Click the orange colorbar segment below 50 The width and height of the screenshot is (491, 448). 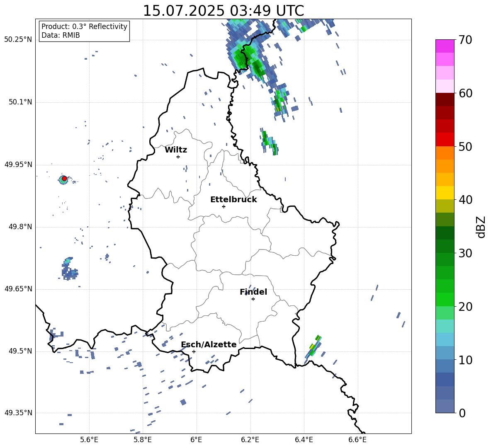coord(445,153)
